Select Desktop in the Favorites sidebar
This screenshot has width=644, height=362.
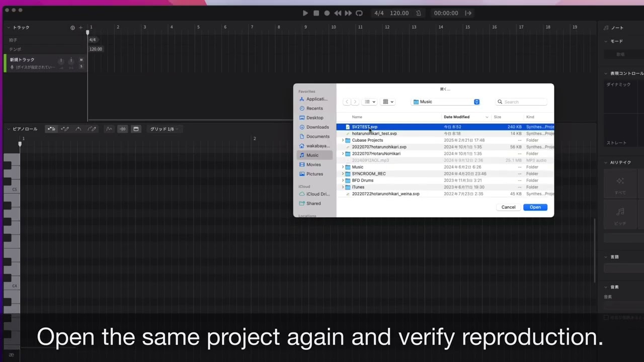click(x=314, y=118)
